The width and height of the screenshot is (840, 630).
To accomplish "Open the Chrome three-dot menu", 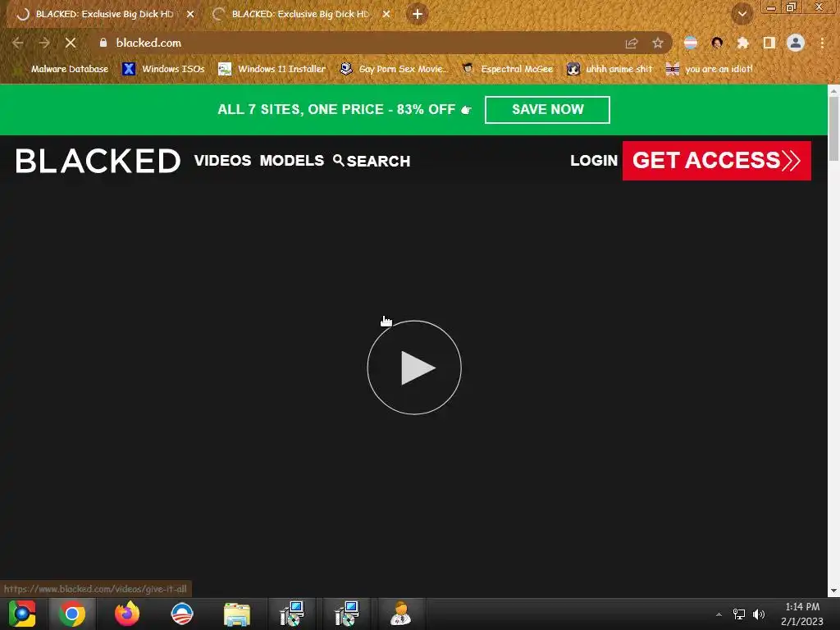I will coord(822,43).
